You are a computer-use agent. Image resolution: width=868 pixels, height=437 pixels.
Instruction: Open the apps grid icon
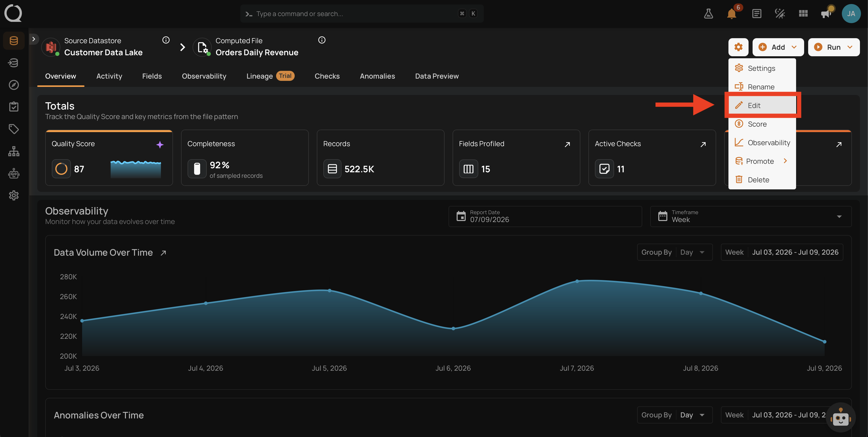[803, 14]
